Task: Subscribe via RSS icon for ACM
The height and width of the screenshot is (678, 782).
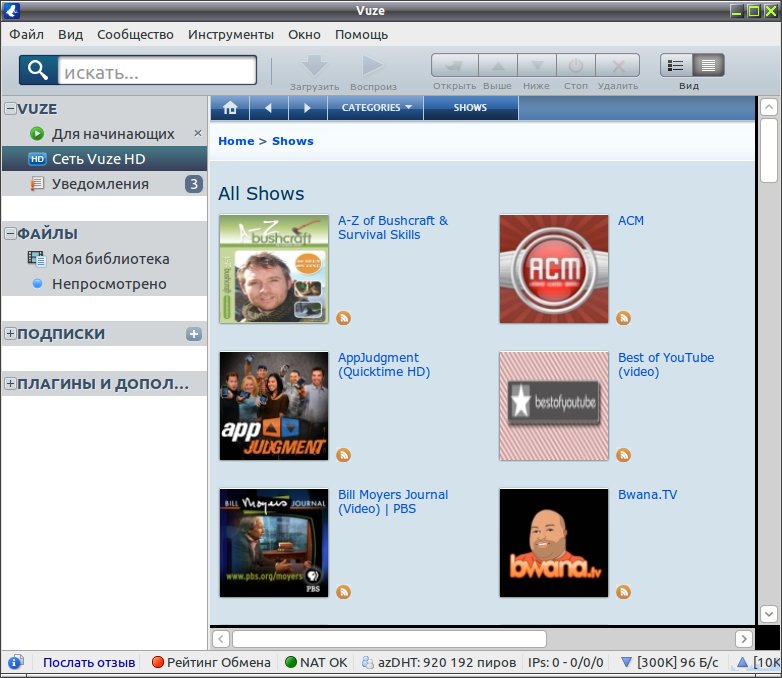Action: (623, 318)
